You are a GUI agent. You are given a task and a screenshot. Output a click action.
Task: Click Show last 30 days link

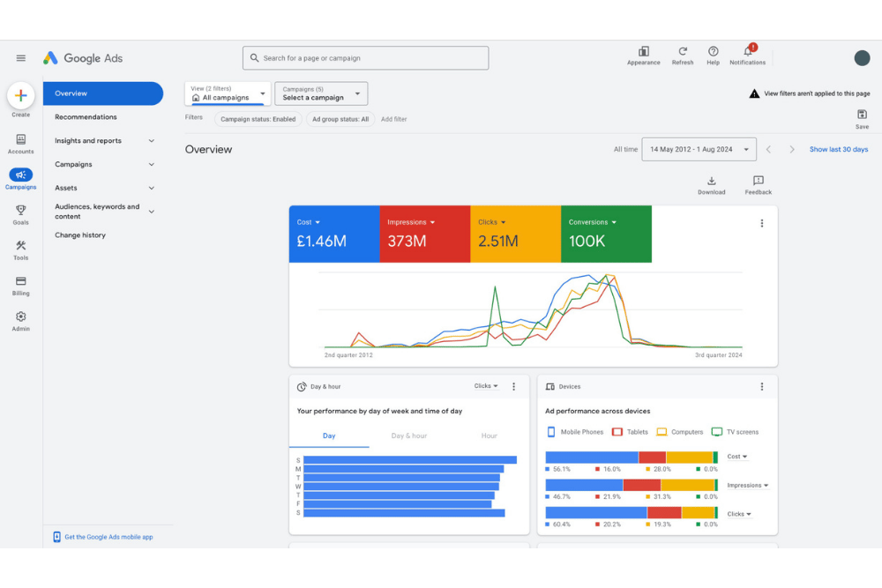tap(838, 150)
